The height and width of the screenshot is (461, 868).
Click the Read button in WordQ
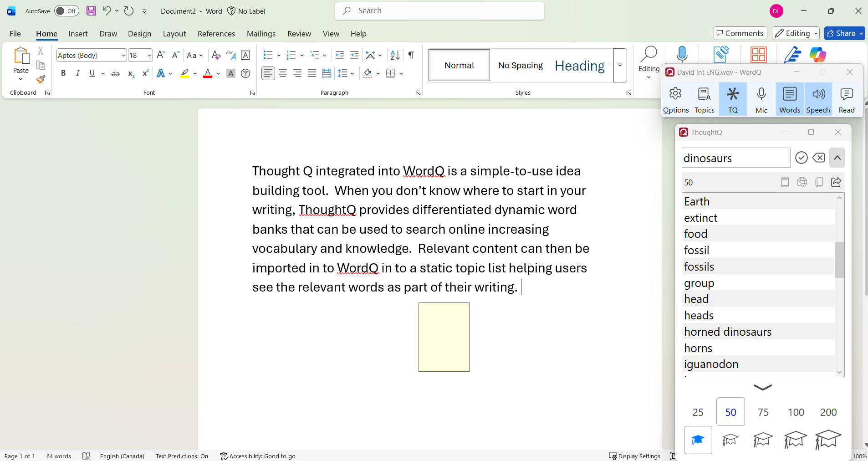pos(847,100)
